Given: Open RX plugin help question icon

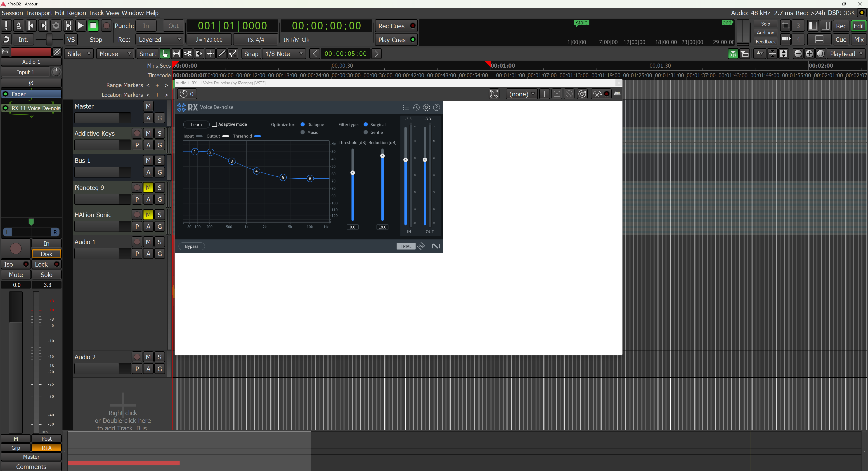Looking at the screenshot, I should [x=436, y=107].
